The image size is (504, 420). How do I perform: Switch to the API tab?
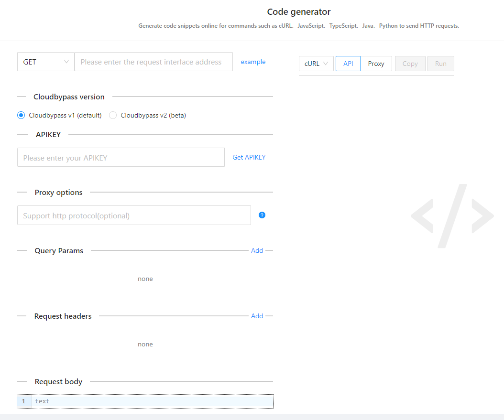(348, 64)
